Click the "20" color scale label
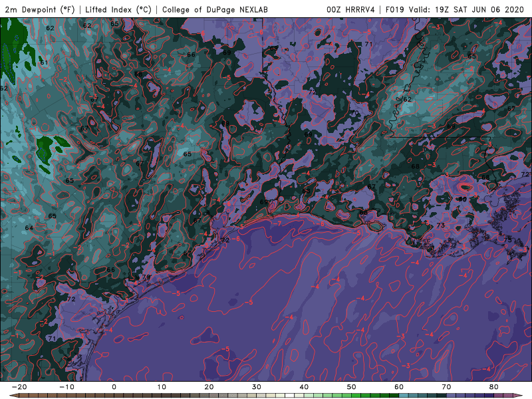This screenshot has height=399, width=532. tap(209, 387)
